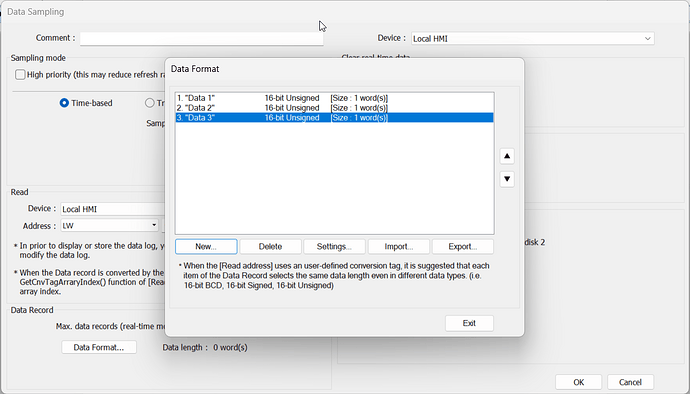Open the top Device dropdown (Local HMI)

[x=532, y=39]
